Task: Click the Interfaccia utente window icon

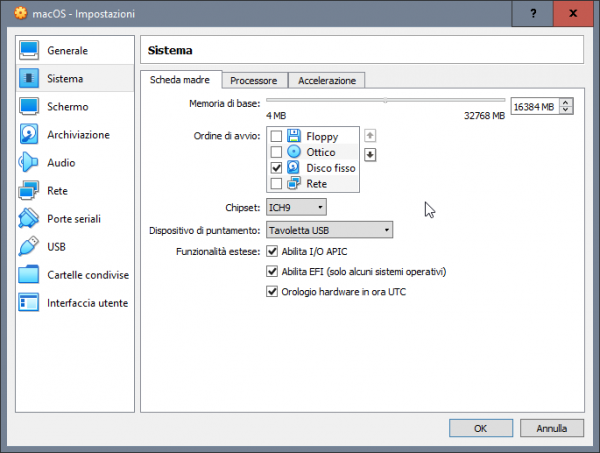Action: point(29,302)
